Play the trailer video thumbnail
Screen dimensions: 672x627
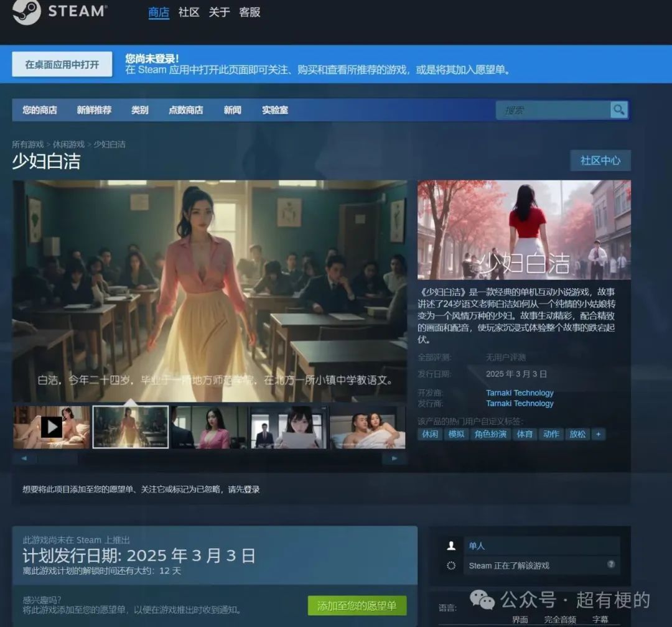(x=52, y=427)
